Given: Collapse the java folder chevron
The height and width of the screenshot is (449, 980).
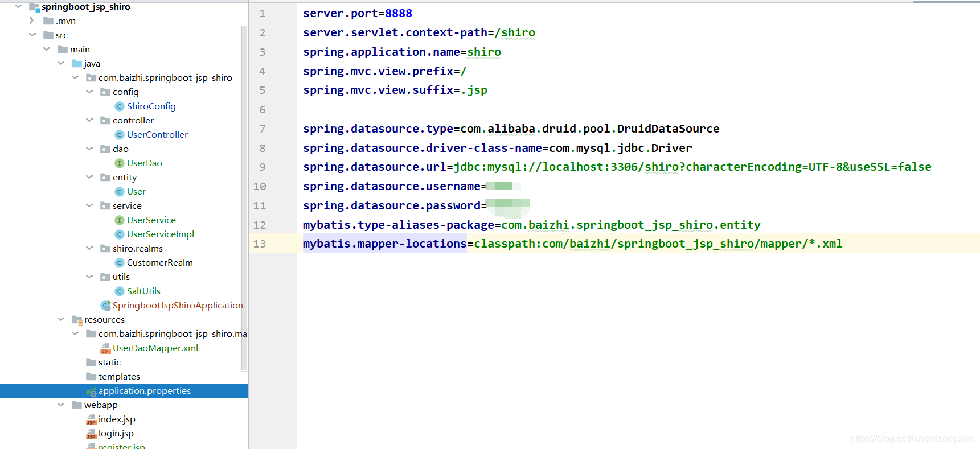Looking at the screenshot, I should [60, 63].
